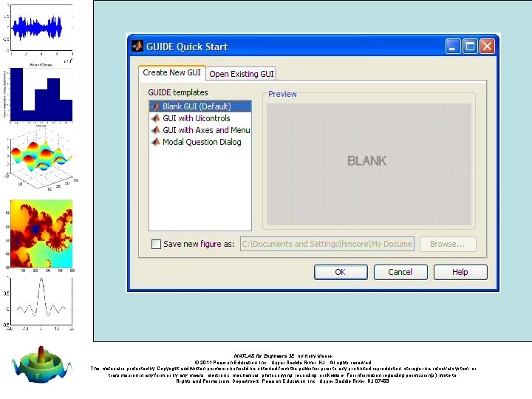Click the icon beside Modal Question Dialog
The width and height of the screenshot is (532, 399).
[x=156, y=142]
